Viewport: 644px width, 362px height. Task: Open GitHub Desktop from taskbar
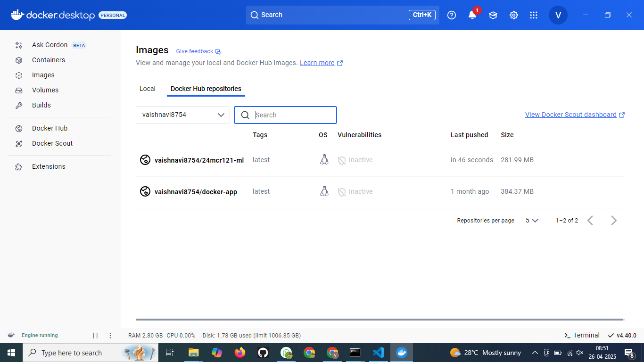(x=263, y=353)
